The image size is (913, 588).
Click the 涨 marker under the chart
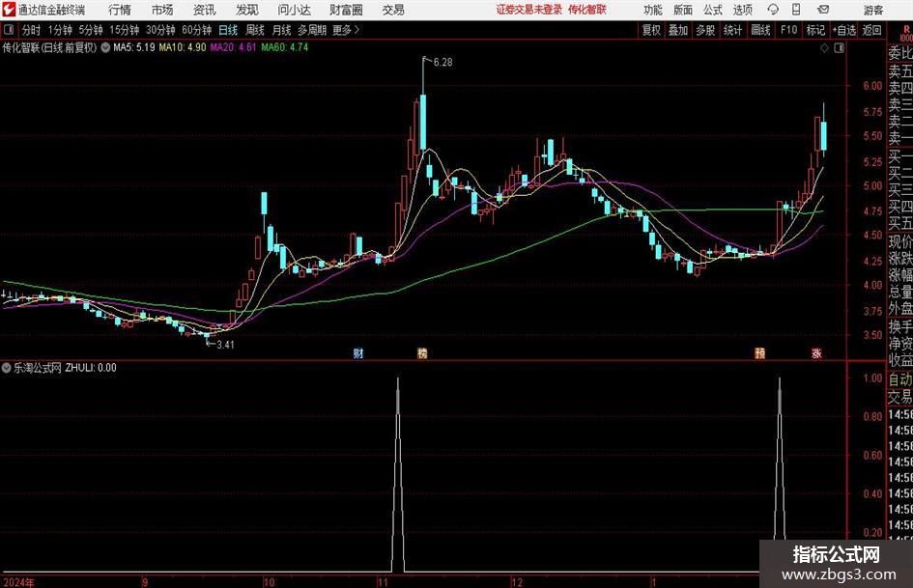(x=816, y=352)
